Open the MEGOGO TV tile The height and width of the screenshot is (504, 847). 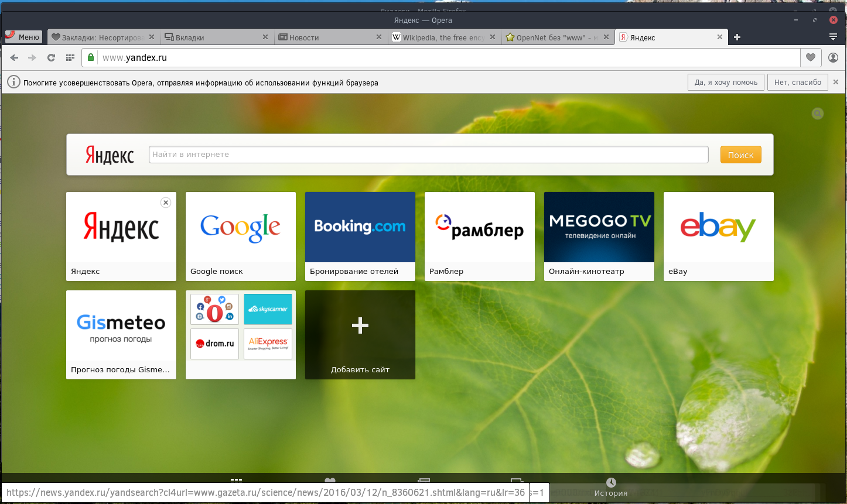click(599, 236)
